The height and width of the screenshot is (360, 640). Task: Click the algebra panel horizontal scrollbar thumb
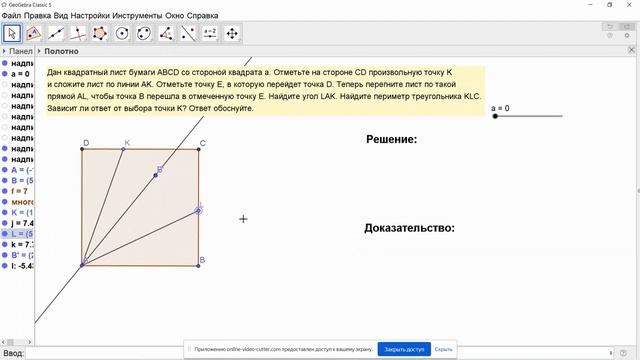pyautogui.click(x=11, y=342)
